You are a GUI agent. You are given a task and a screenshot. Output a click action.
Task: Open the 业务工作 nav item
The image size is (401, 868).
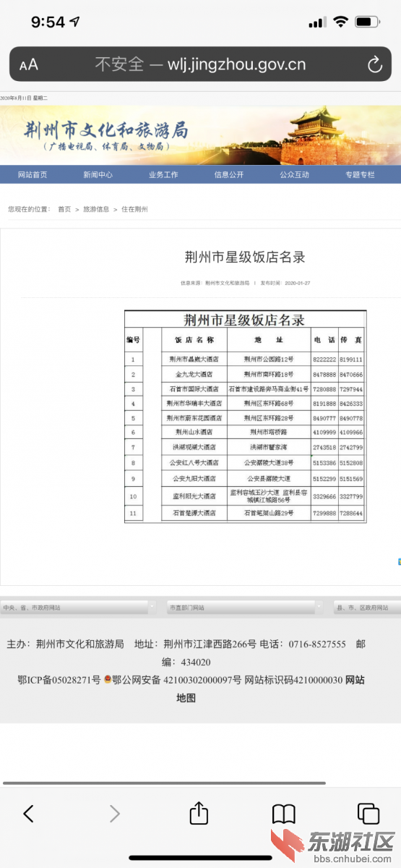[163, 174]
